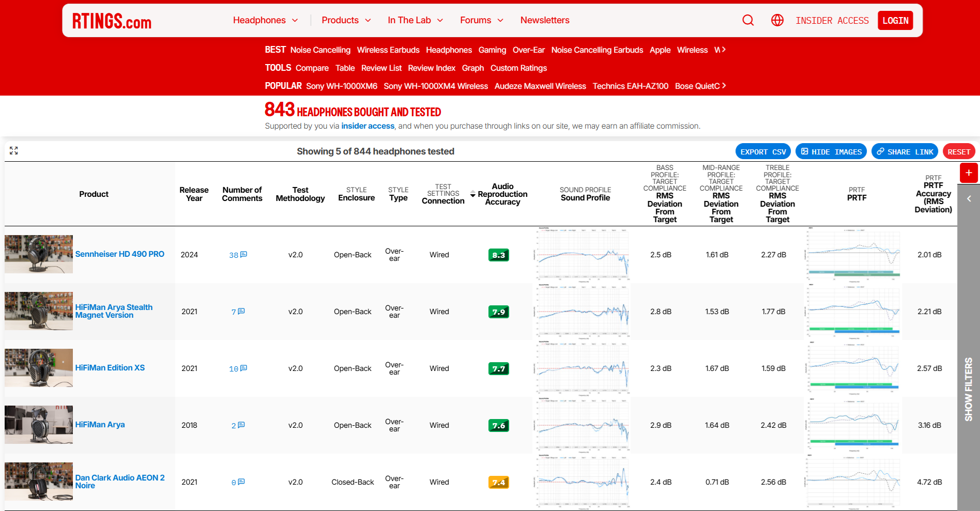Open HiFiMan Arya review link
This screenshot has height=511, width=980.
click(x=100, y=425)
